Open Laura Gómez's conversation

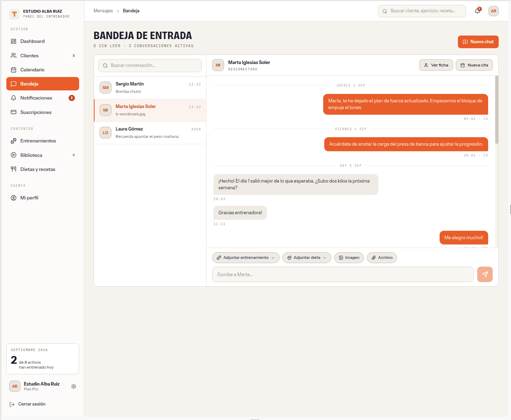pyautogui.click(x=150, y=133)
